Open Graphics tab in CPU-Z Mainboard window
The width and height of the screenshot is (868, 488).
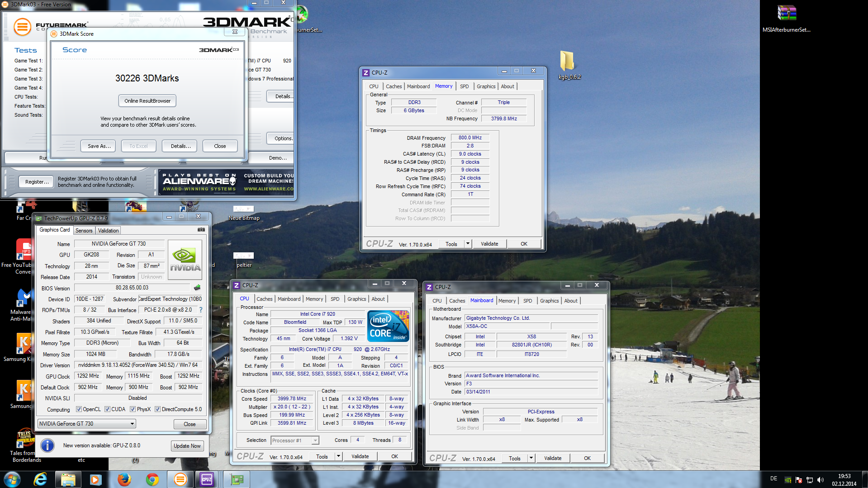pos(550,301)
